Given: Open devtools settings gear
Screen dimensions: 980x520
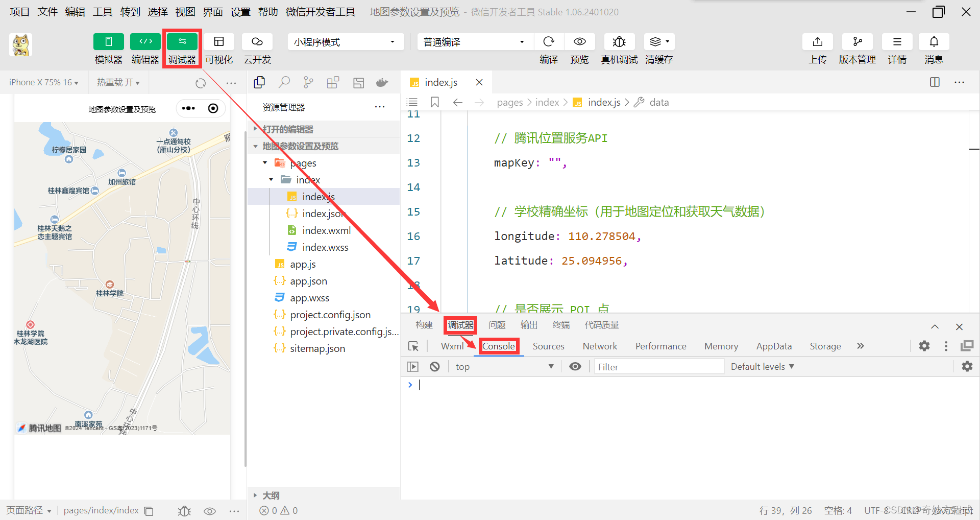Looking at the screenshot, I should 924,346.
